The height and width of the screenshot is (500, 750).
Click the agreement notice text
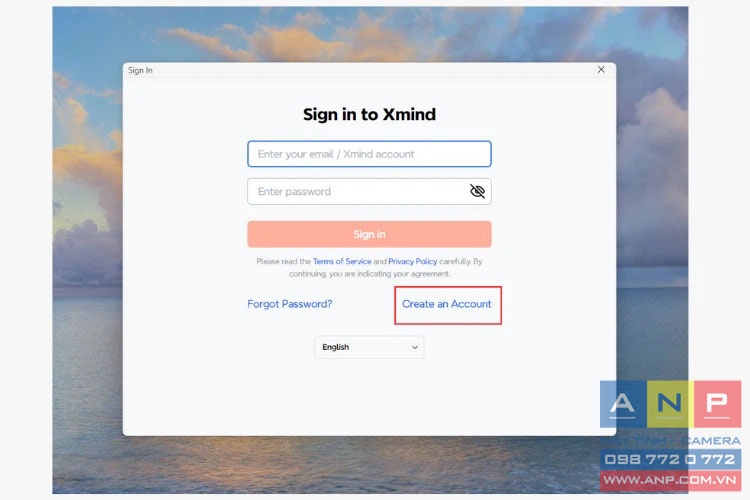coord(369,267)
